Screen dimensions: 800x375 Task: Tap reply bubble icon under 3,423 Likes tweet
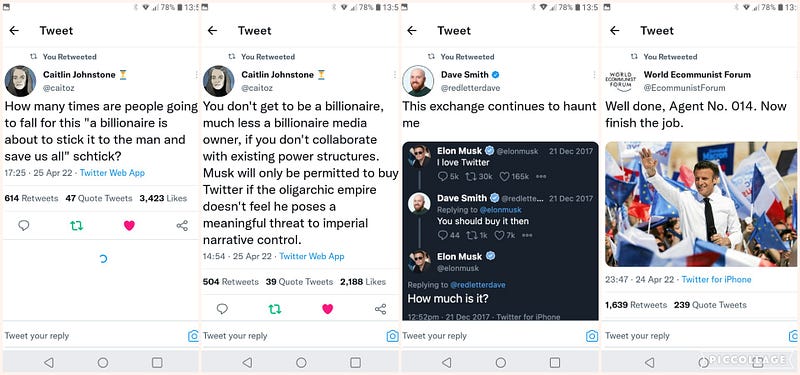pyautogui.click(x=23, y=225)
